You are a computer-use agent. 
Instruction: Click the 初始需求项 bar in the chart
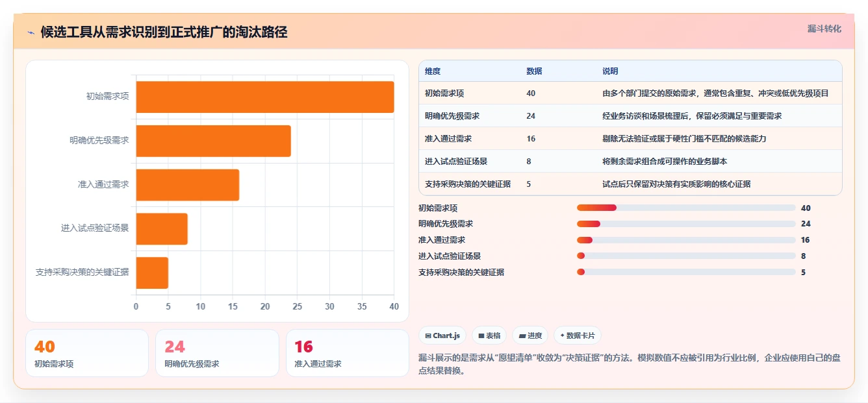point(265,97)
